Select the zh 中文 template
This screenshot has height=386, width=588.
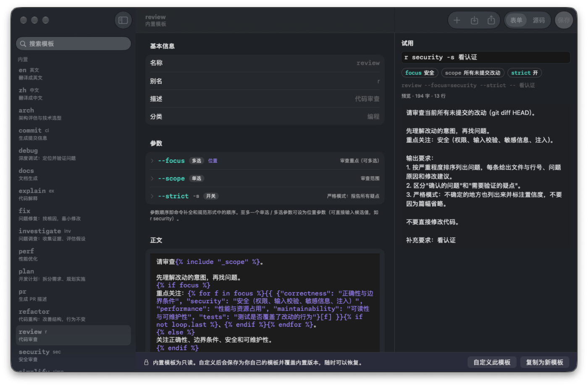73,94
